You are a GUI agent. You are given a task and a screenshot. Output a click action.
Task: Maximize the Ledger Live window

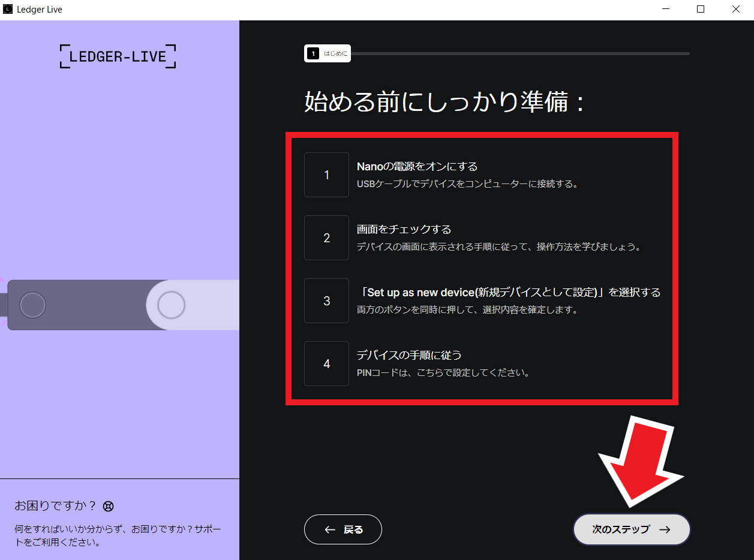701,9
